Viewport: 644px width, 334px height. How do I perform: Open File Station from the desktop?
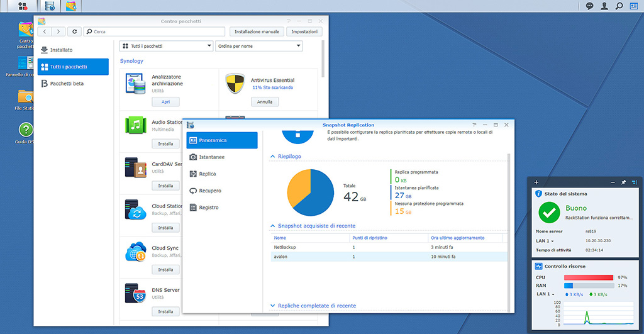tap(26, 97)
